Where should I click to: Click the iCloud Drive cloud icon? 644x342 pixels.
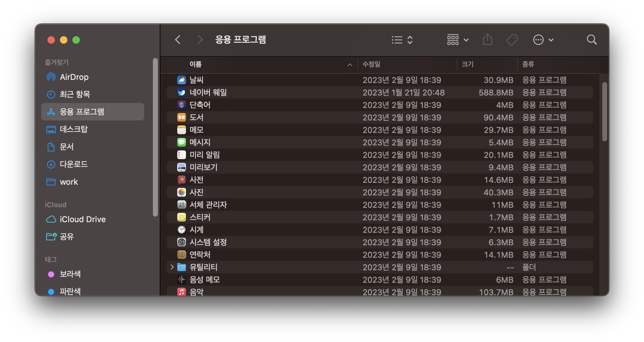51,219
